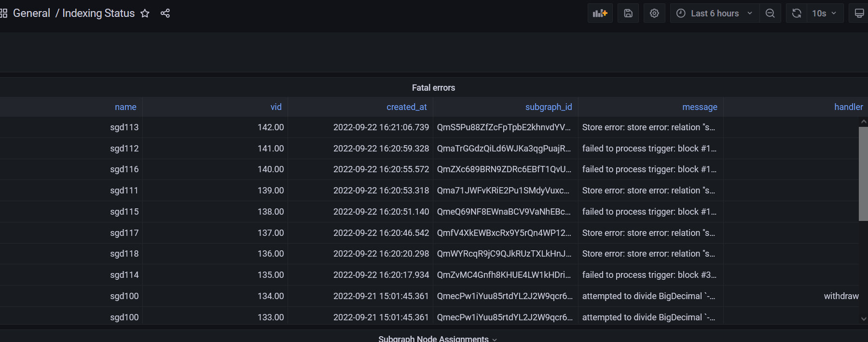The width and height of the screenshot is (868, 342).
Task: Click the 137.00 vid value
Action: click(271, 233)
